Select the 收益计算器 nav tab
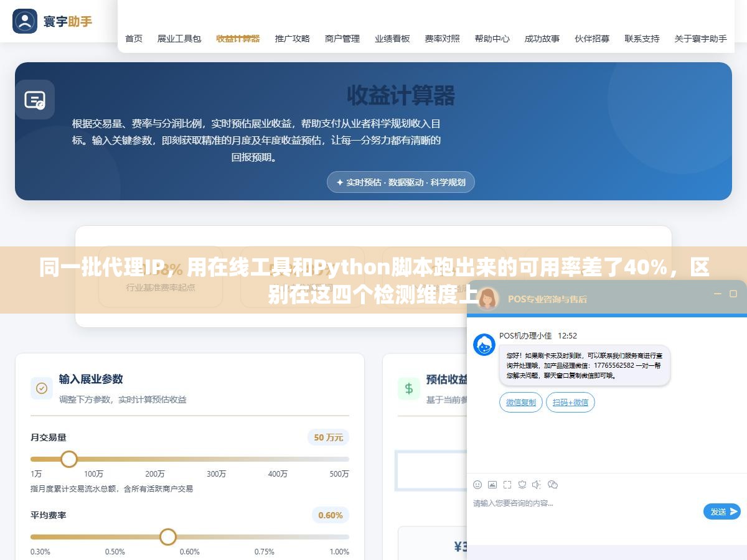Viewport: 747px width, 560px height. [238, 39]
